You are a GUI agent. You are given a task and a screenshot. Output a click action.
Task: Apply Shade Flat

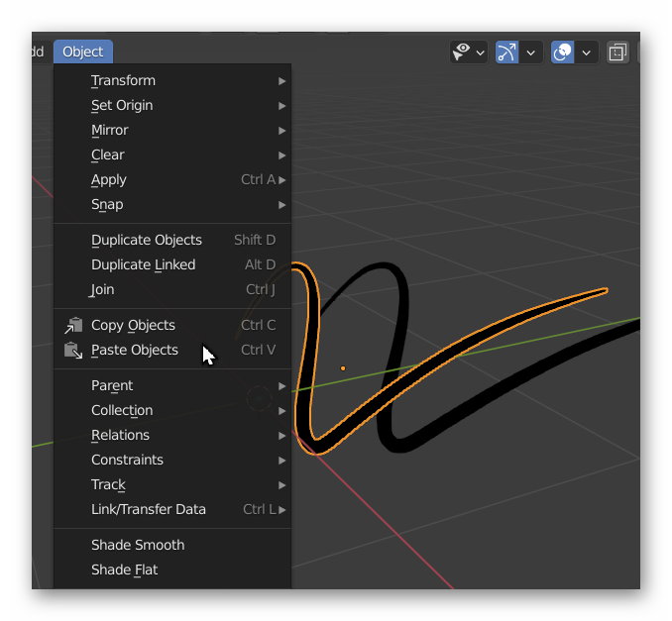(172, 570)
